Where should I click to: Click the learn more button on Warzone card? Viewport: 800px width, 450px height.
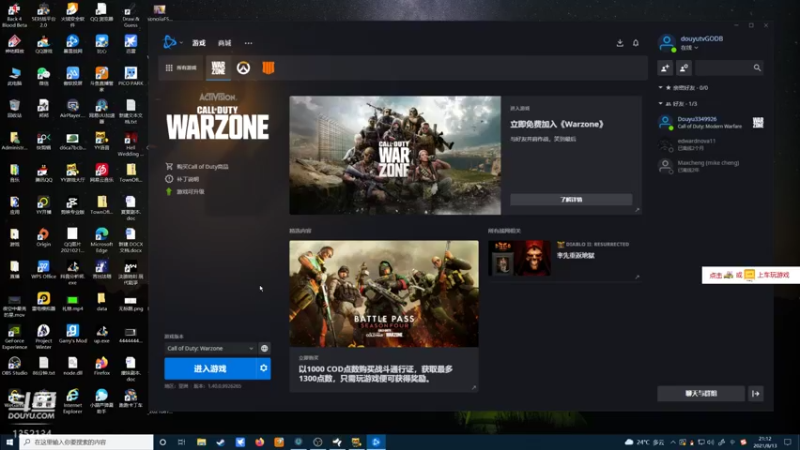click(x=571, y=199)
